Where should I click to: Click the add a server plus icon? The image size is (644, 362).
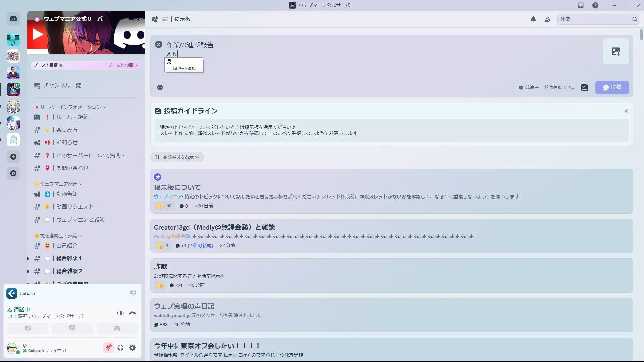click(x=13, y=157)
